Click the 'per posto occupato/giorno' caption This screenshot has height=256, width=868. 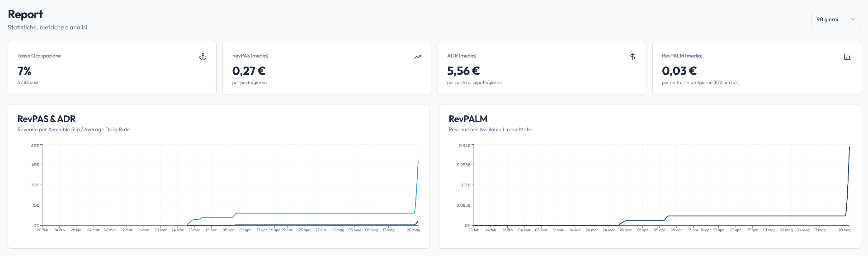[474, 82]
